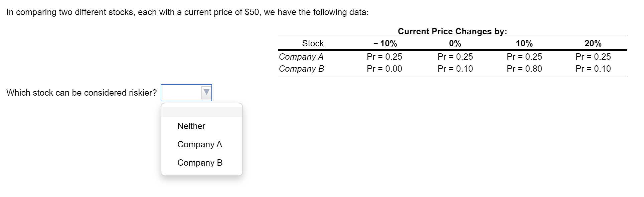Click the "Stock" column header

pos(313,43)
